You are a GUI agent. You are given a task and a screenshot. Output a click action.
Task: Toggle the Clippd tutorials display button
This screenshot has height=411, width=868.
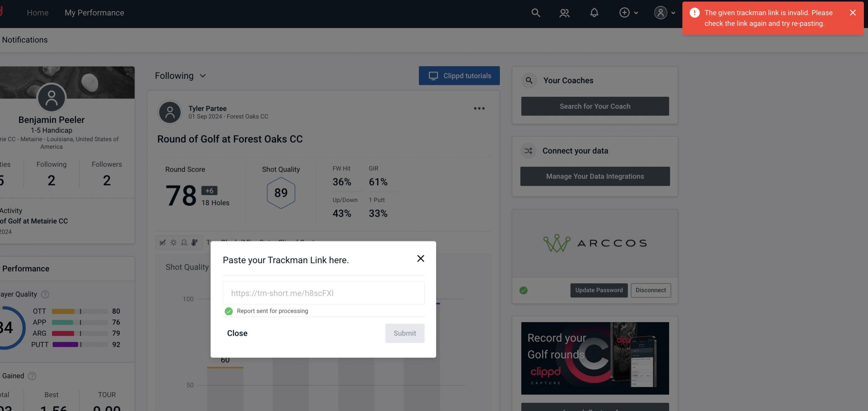point(460,75)
